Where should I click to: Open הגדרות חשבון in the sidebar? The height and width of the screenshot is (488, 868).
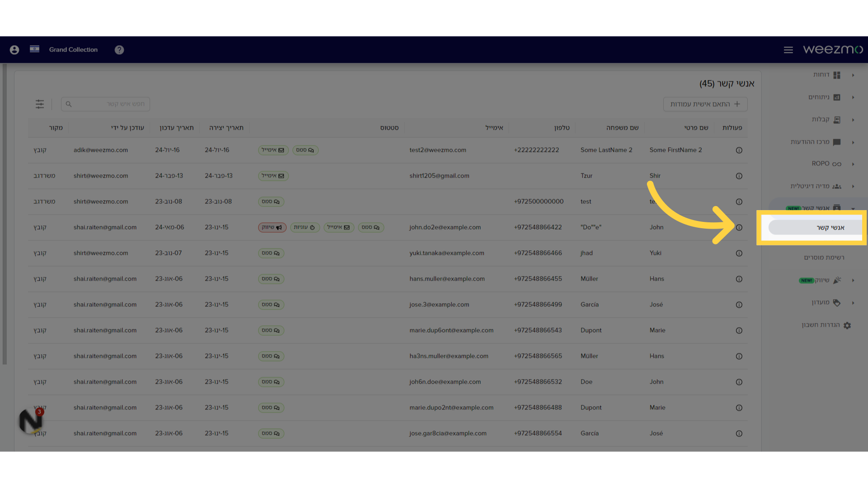pos(821,325)
